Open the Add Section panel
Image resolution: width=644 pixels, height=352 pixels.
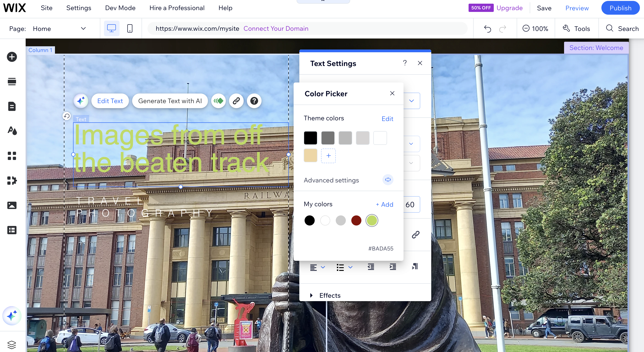coord(12,81)
